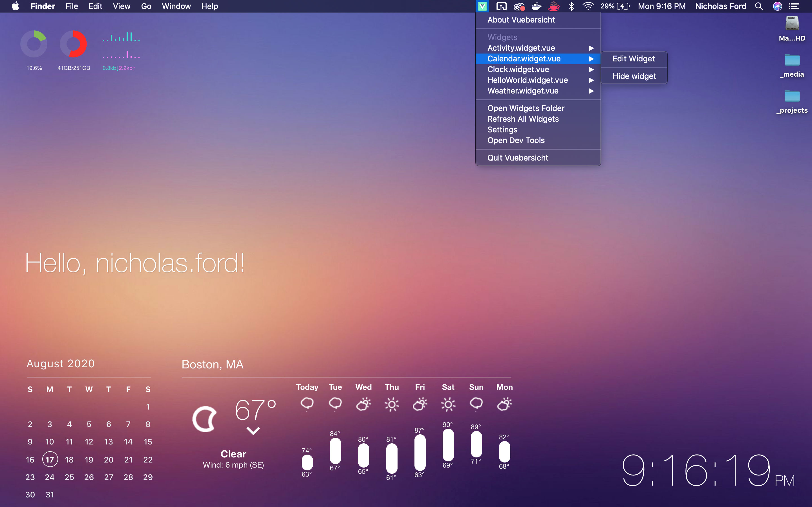Select Open Widgets Folder menu item
Viewport: 812px width, 507px height.
click(526, 108)
